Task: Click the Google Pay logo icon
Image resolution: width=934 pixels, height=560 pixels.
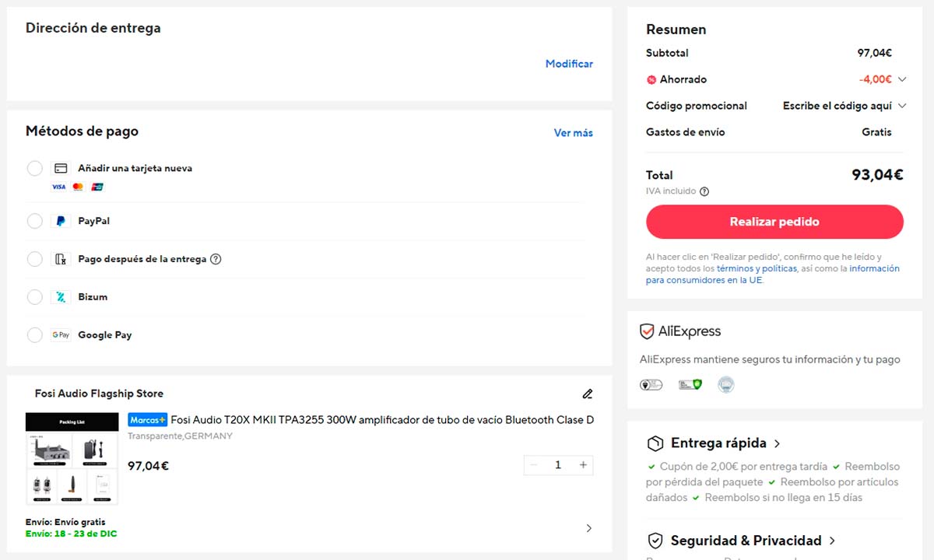Action: (61, 335)
